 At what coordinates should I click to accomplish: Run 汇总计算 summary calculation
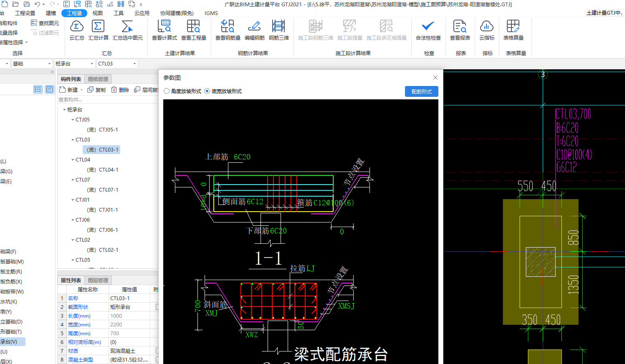pyautogui.click(x=98, y=30)
